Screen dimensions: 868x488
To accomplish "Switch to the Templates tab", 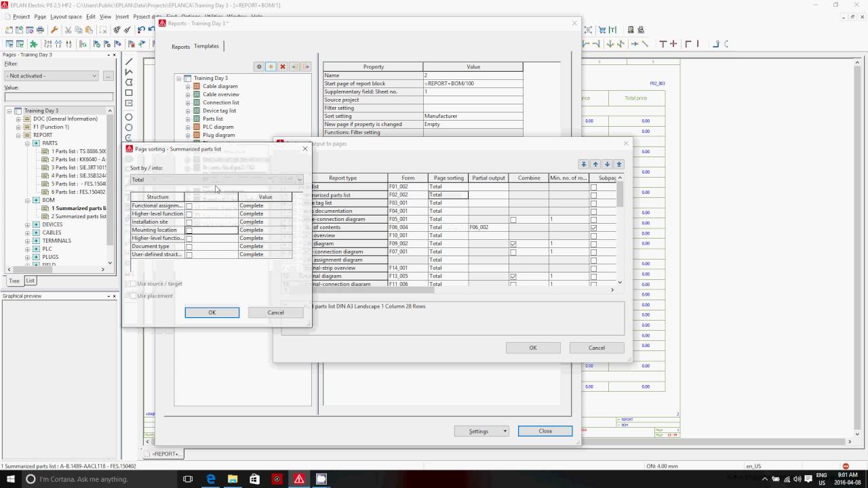I will (206, 46).
